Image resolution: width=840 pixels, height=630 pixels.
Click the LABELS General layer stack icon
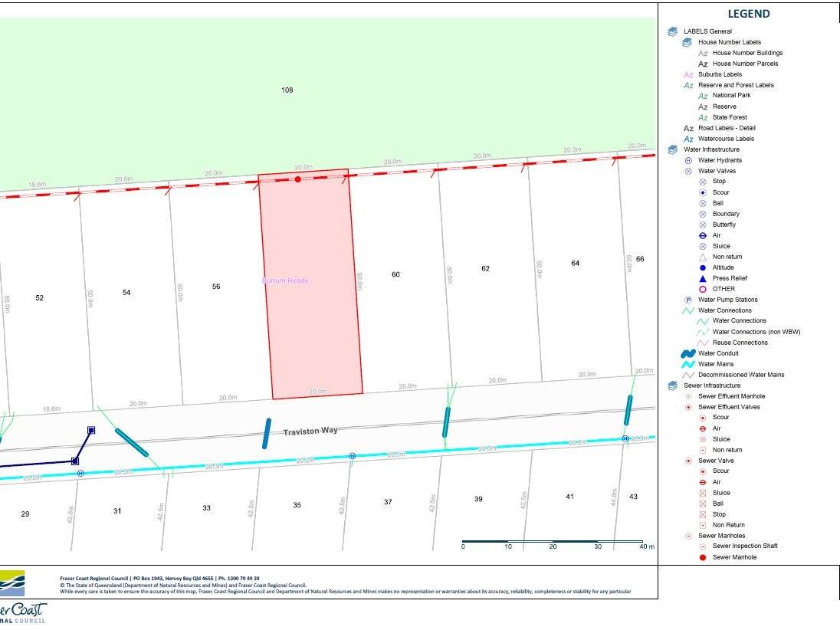[x=672, y=31]
